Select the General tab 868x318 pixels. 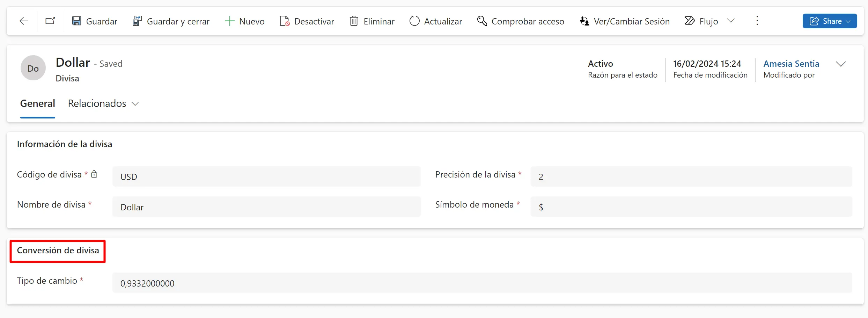point(38,103)
